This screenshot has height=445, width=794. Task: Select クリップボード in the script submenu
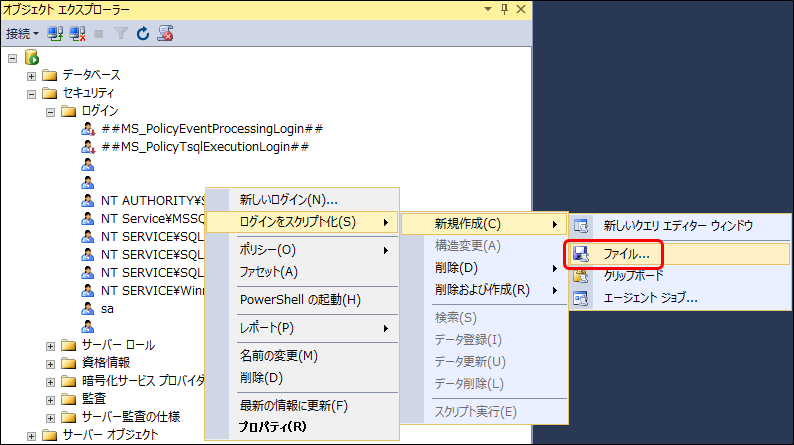(x=633, y=275)
